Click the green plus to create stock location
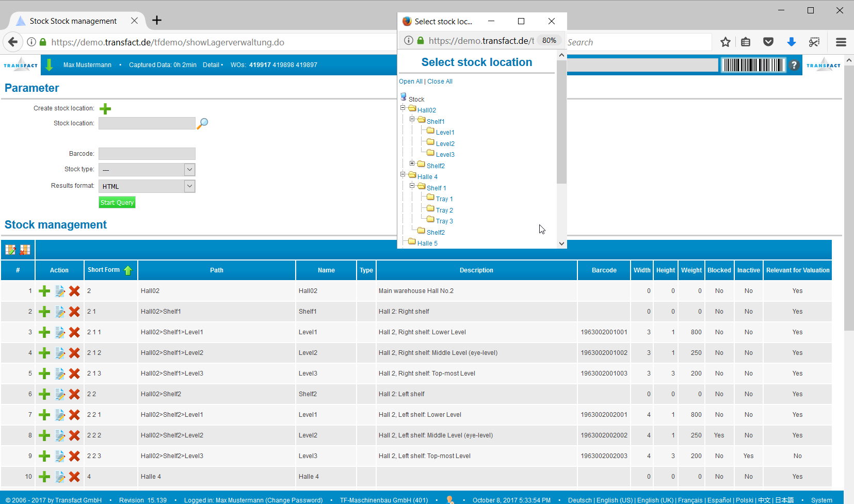 click(105, 109)
